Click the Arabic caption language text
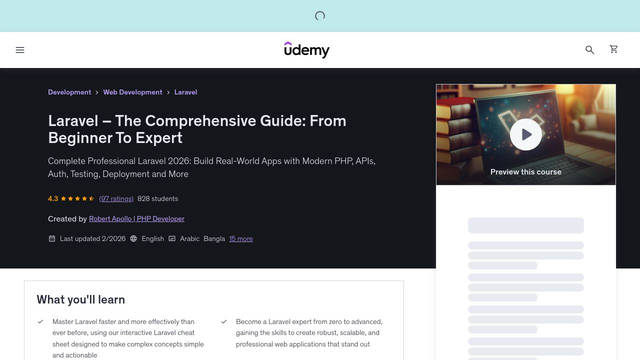Screen dimensions: 640x360 click(x=189, y=239)
